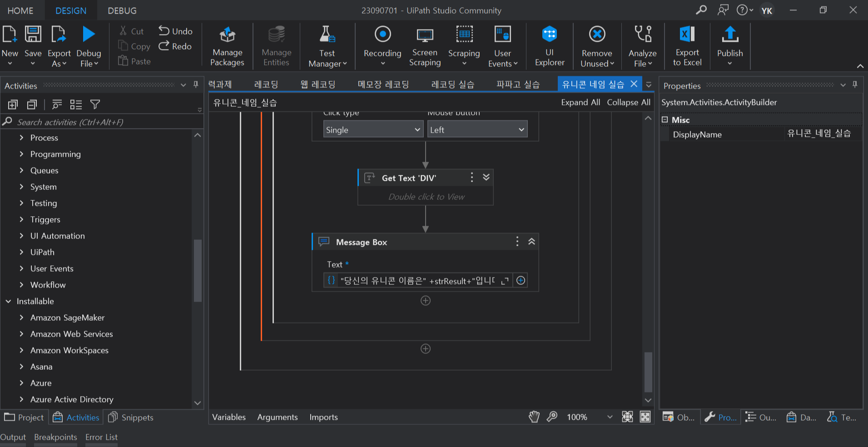Open User Events menu
The height and width of the screenshot is (447, 868).
(x=503, y=46)
